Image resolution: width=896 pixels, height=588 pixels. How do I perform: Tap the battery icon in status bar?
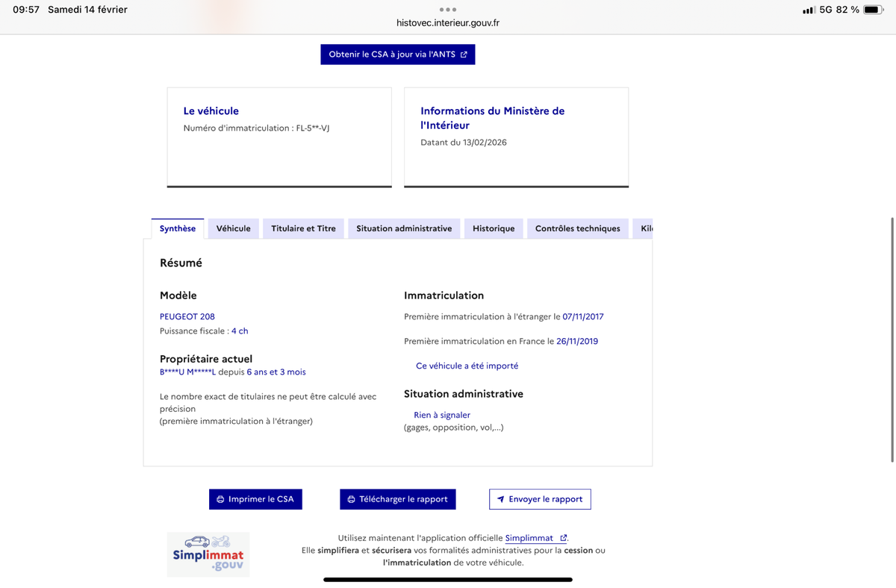pos(873,10)
